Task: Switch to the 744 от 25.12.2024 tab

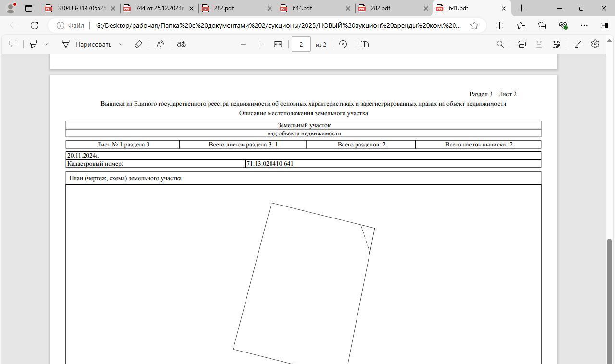Action: [x=159, y=8]
